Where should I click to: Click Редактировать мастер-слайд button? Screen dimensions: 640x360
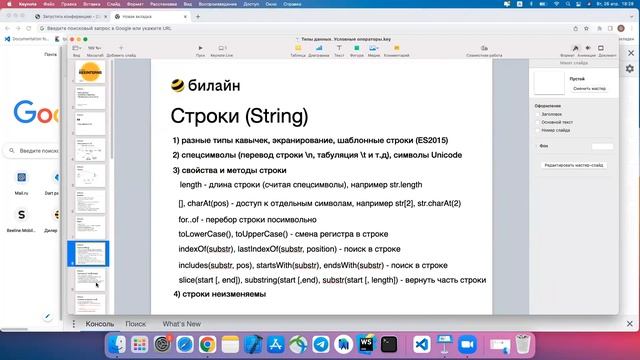pyautogui.click(x=573, y=165)
